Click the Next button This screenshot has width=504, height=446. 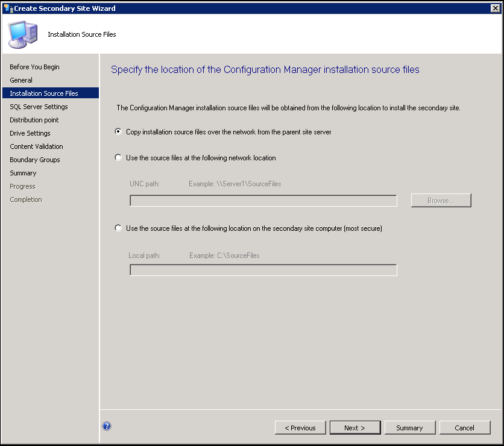tap(355, 428)
